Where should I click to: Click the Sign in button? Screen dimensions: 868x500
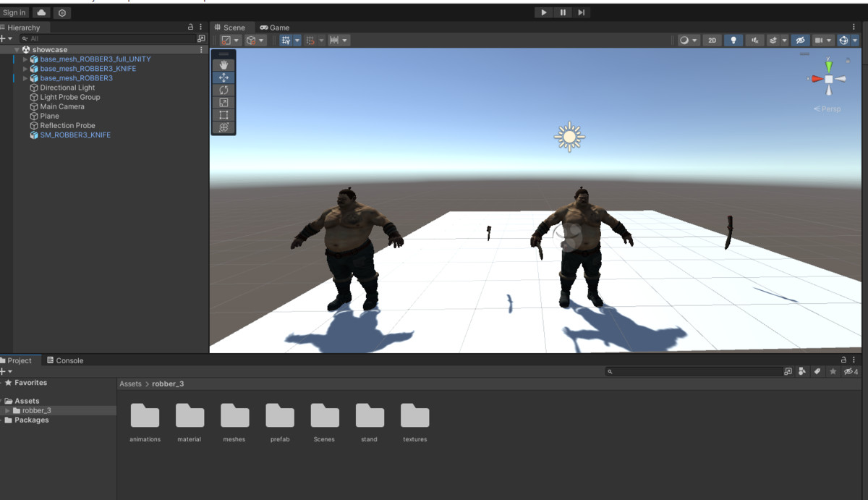(14, 13)
